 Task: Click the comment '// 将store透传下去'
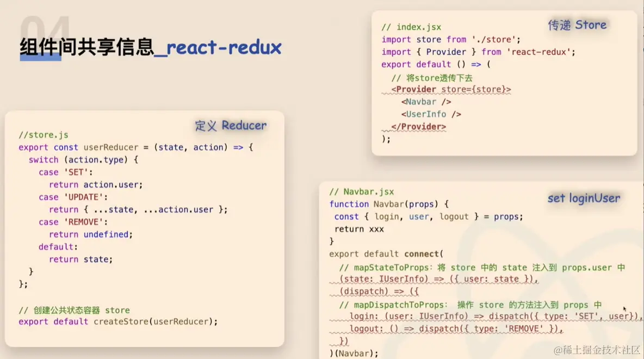(432, 78)
